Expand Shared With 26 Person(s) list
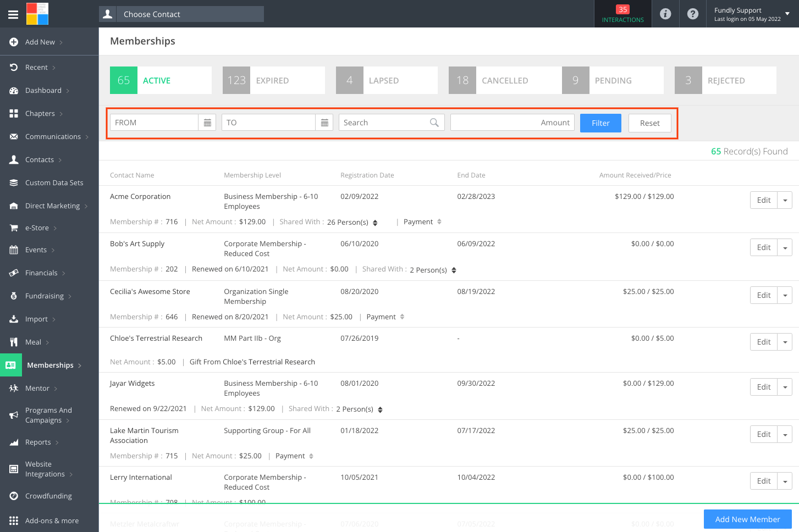The height and width of the screenshot is (532, 799). click(375, 223)
